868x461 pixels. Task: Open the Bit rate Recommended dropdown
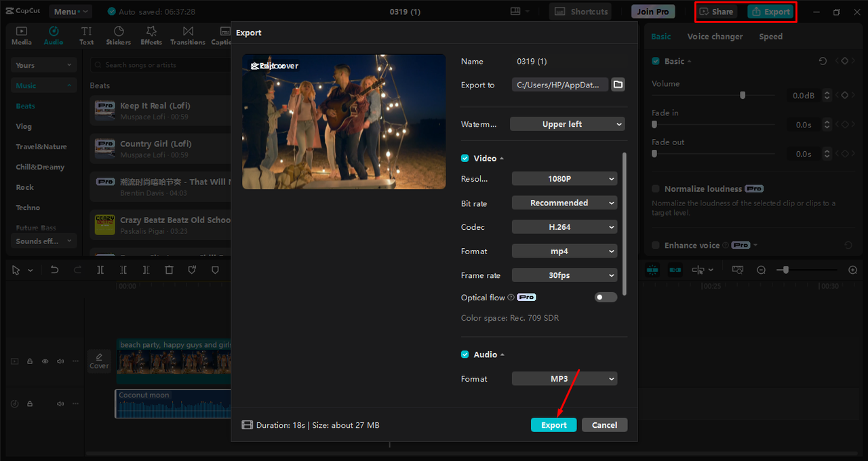564,203
